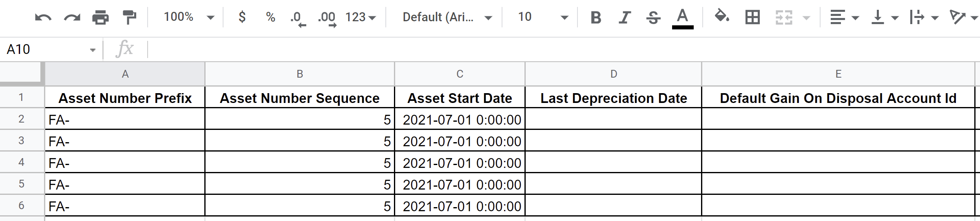Click the Redo arrow icon
The height and width of the screenshot is (221, 980).
point(72,17)
